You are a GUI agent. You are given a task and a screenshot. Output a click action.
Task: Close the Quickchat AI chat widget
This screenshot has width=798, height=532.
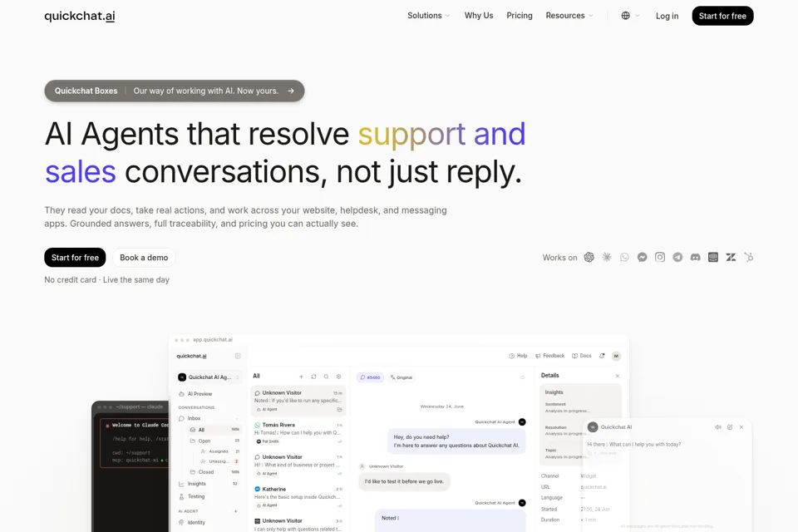coord(741,427)
